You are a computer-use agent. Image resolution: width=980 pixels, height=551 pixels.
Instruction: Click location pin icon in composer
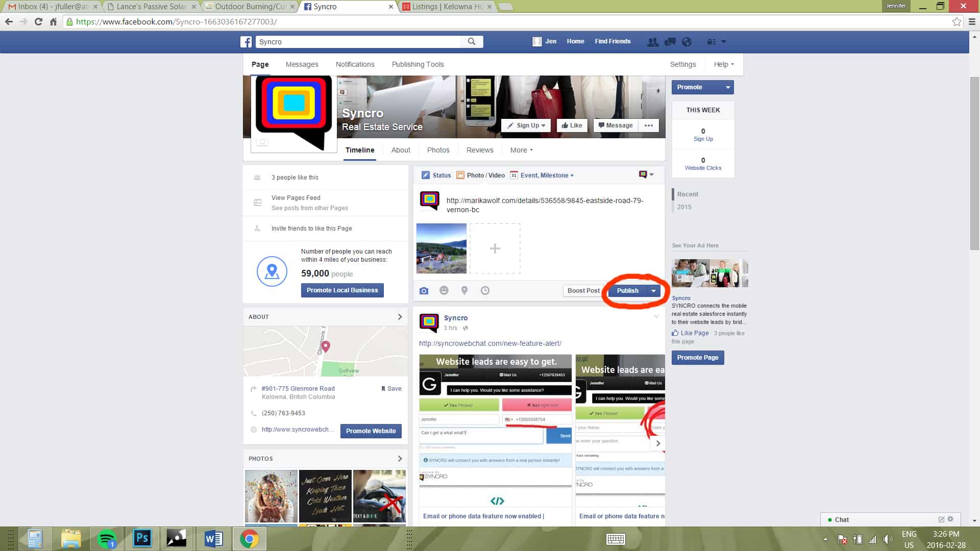point(464,290)
